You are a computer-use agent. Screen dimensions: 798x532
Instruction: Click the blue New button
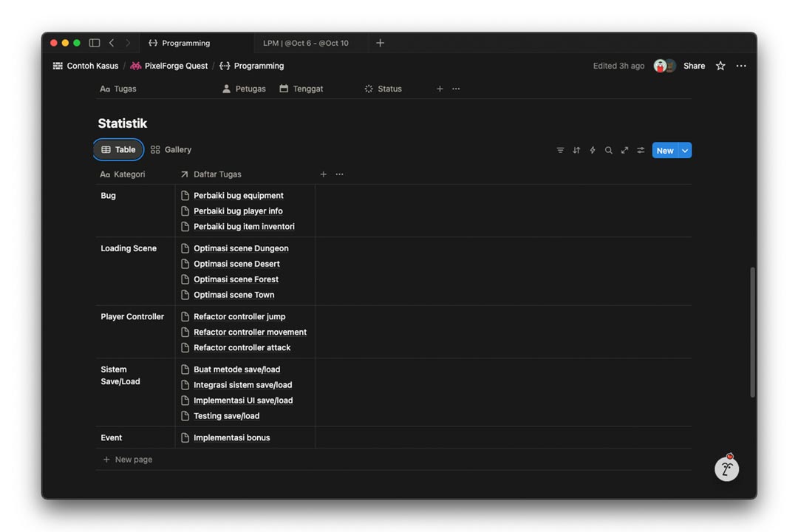click(x=664, y=151)
